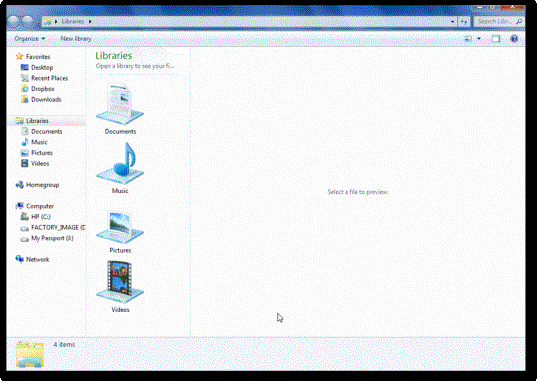Open the view options dropdown arrow
537x381 pixels.
[x=479, y=39]
